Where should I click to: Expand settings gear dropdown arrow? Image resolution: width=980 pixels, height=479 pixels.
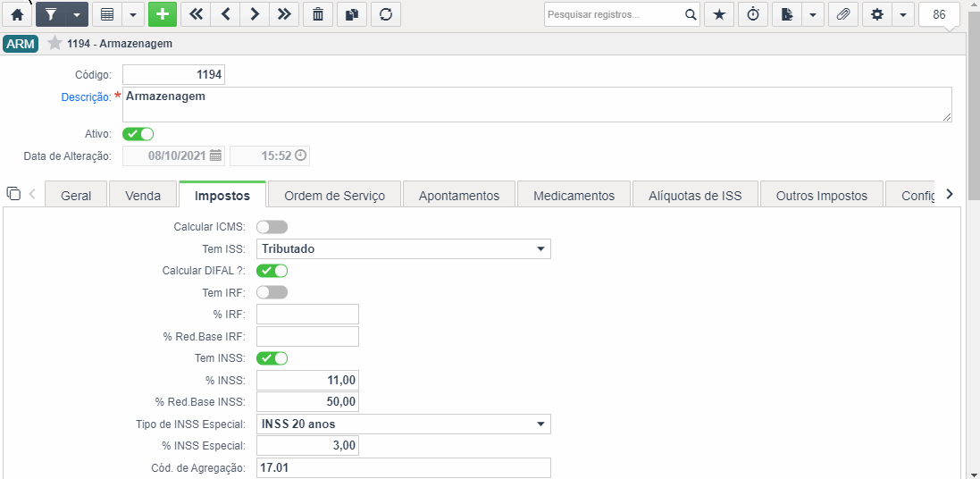coord(903,14)
